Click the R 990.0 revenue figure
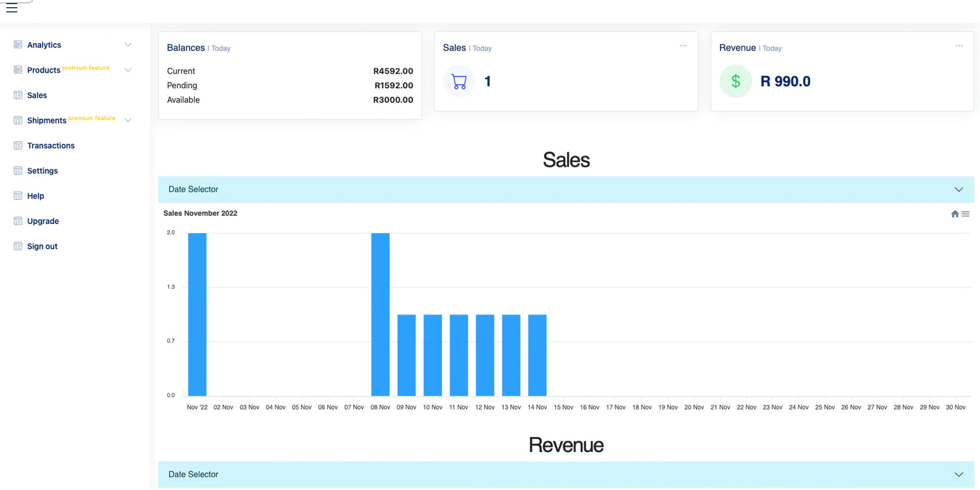The width and height of the screenshot is (980, 490). (785, 82)
